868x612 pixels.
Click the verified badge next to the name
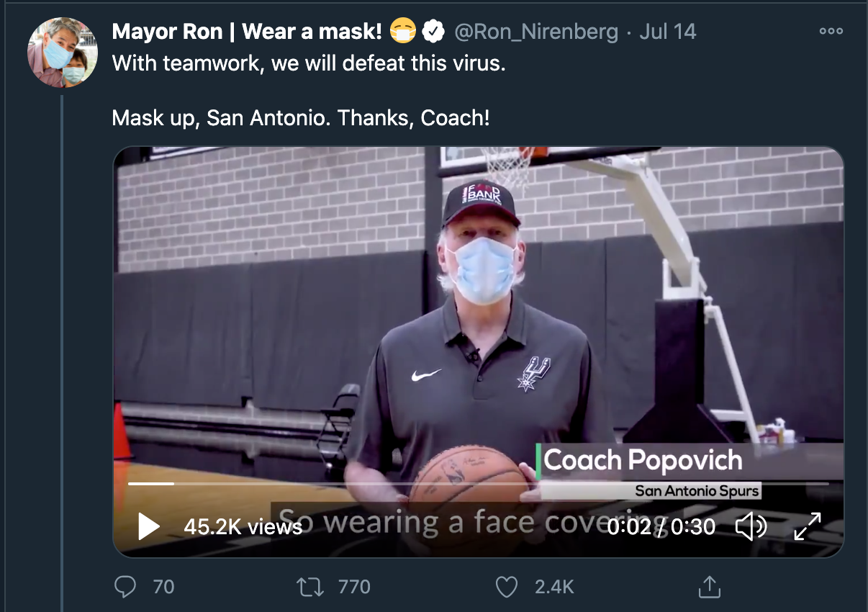[x=432, y=32]
